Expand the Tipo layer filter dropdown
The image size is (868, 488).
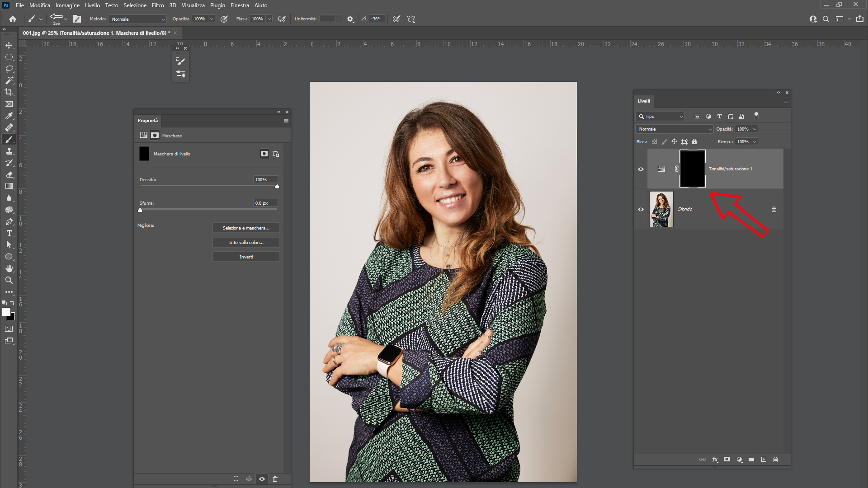(660, 117)
